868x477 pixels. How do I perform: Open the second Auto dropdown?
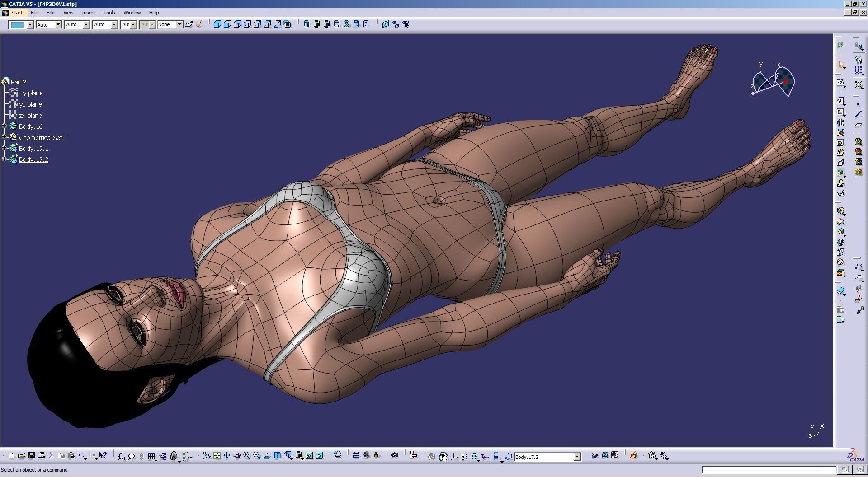pos(86,25)
